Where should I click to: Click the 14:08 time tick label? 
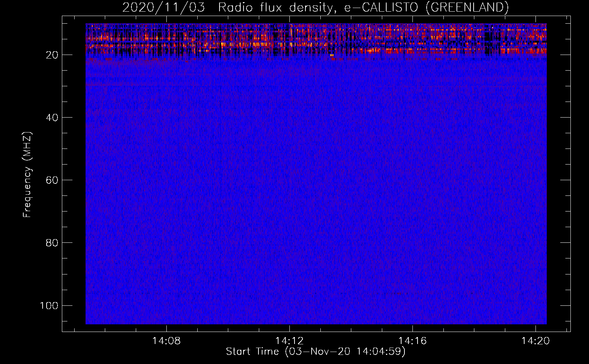[166, 341]
